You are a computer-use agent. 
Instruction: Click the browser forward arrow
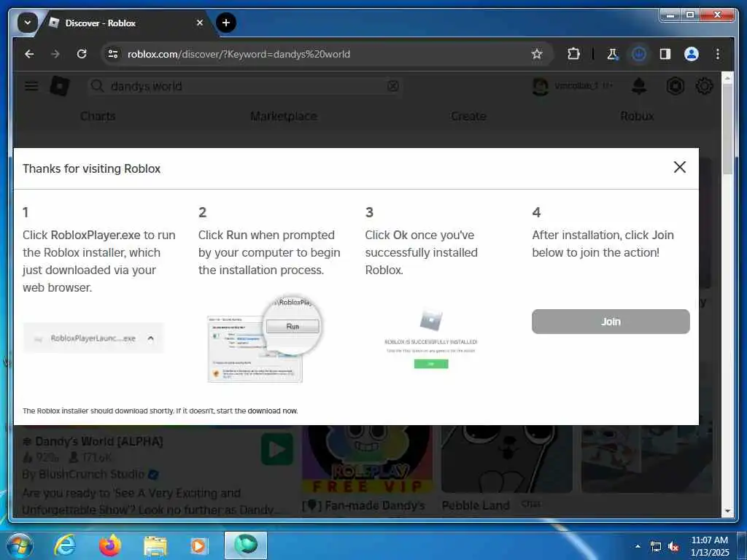[x=55, y=54]
